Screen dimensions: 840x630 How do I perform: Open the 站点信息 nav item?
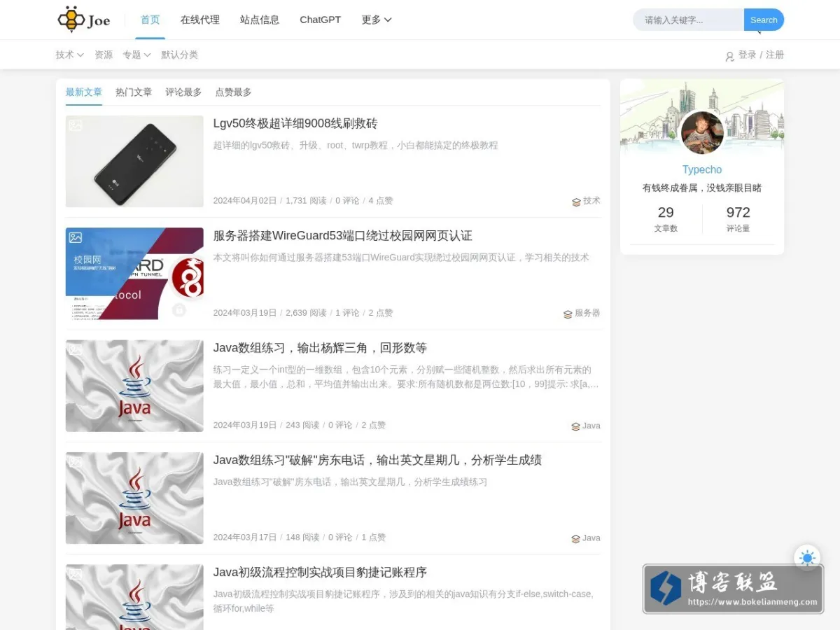point(260,20)
